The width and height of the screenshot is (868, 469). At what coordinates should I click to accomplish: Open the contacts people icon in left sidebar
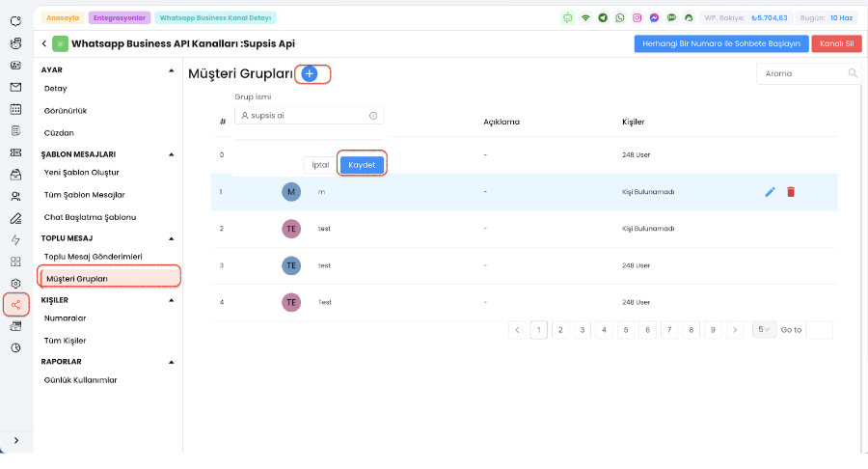15,196
